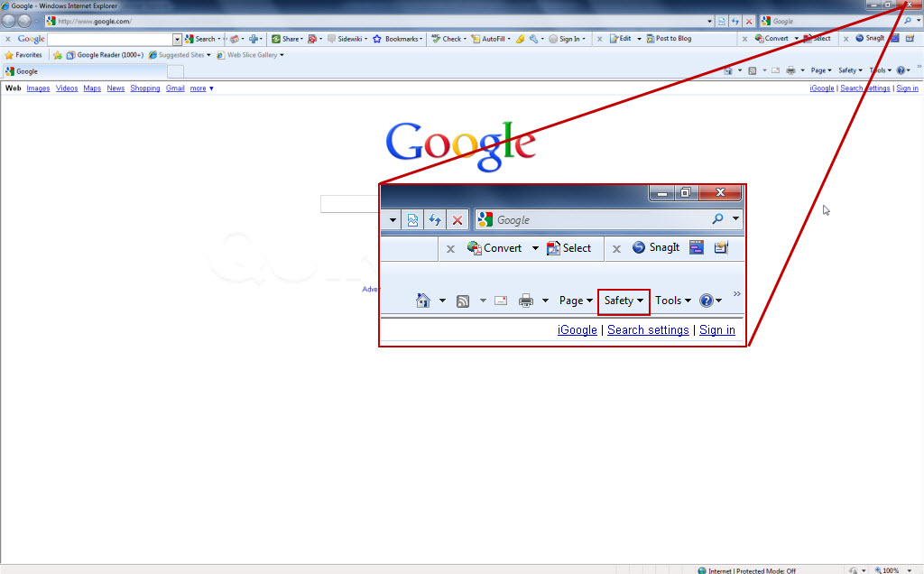Click the address bar showing http://www.google.com/

point(380,22)
